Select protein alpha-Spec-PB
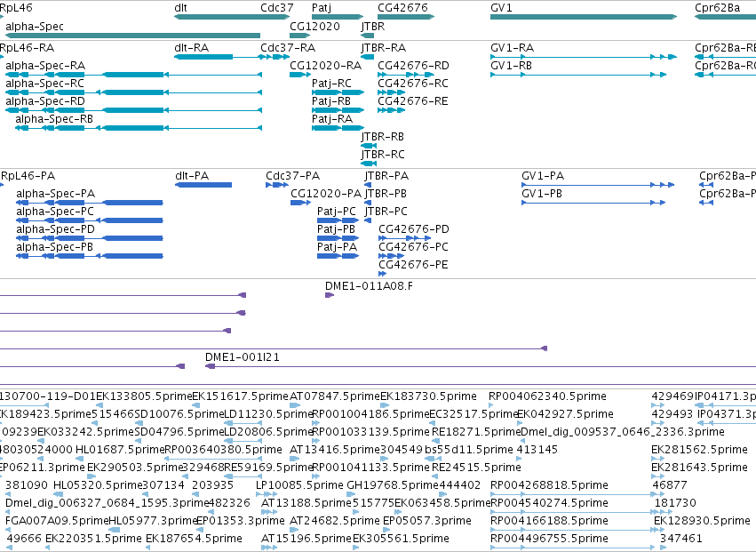 click(89, 256)
